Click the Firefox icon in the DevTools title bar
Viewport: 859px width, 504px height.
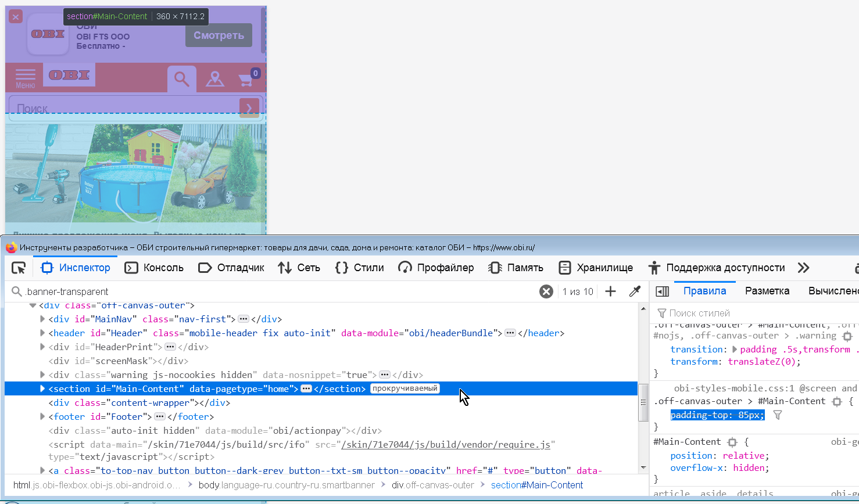(10, 246)
